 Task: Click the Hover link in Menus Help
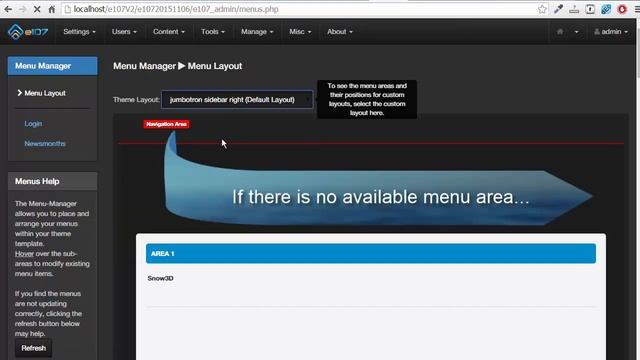(24, 253)
